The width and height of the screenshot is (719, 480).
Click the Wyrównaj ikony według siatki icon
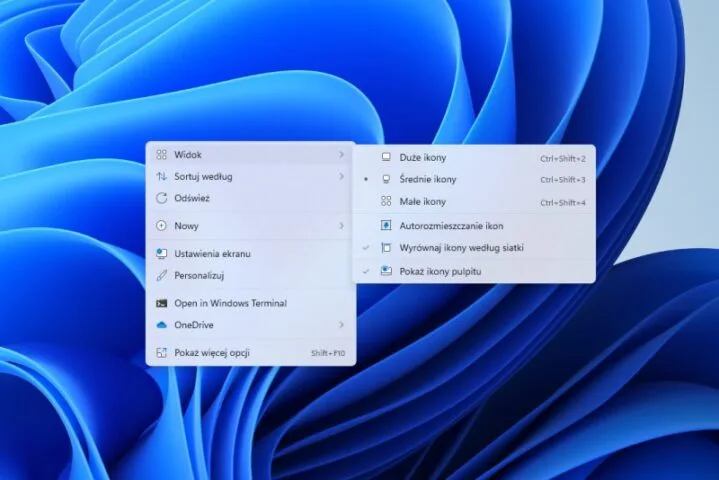[386, 248]
